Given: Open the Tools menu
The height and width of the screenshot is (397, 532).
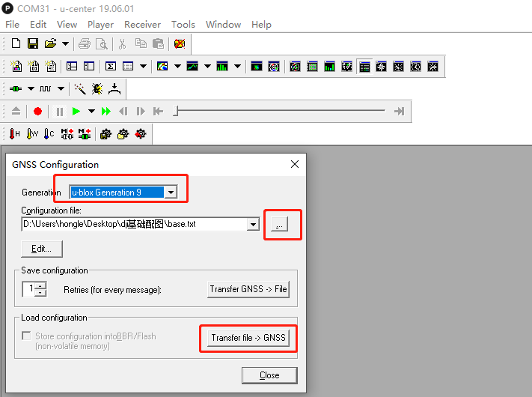Looking at the screenshot, I should tap(183, 25).
